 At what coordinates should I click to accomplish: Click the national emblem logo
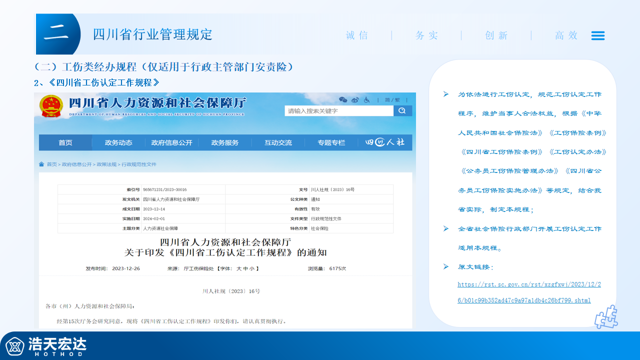pyautogui.click(x=51, y=107)
